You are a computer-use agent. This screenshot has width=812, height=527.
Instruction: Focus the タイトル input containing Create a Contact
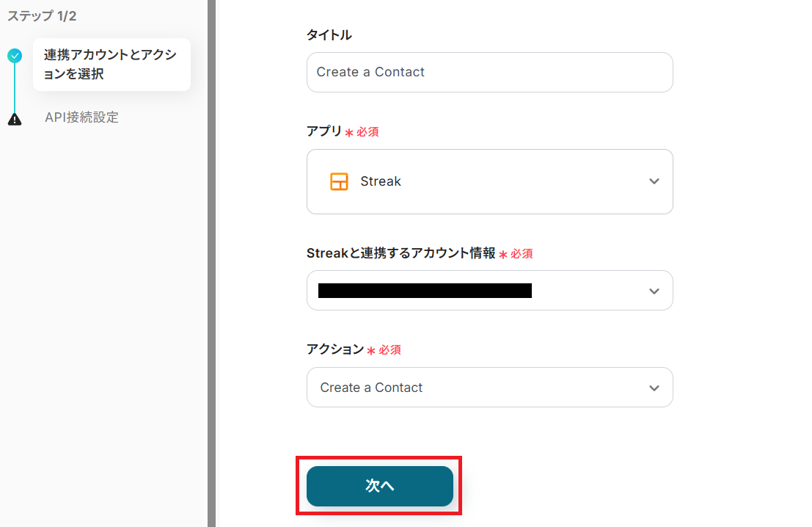[x=489, y=72]
